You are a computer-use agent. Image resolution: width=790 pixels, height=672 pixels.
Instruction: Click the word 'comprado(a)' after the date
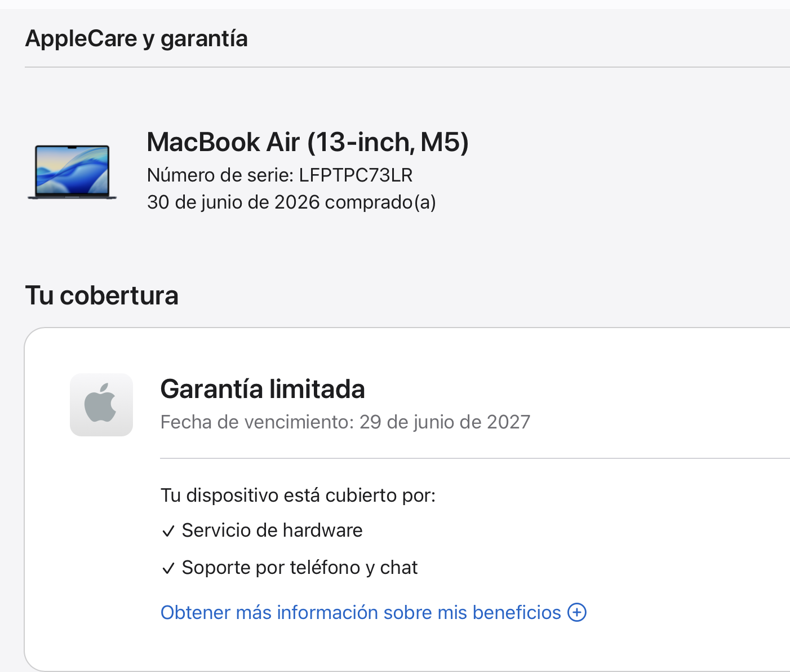point(380,202)
